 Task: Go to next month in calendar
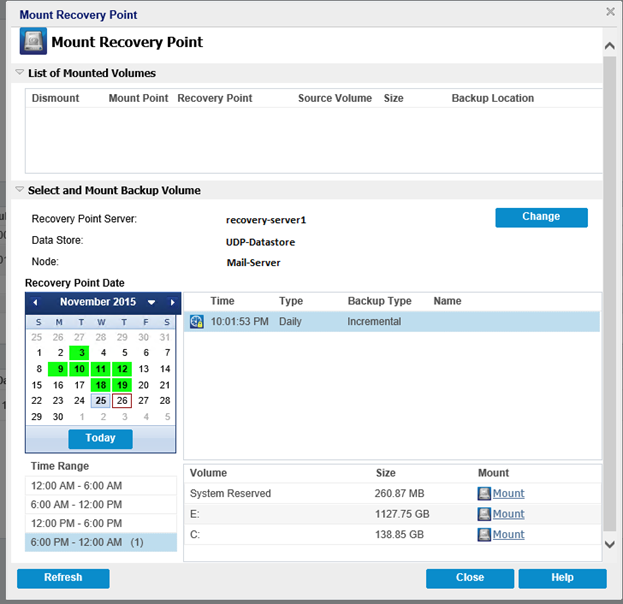(172, 302)
